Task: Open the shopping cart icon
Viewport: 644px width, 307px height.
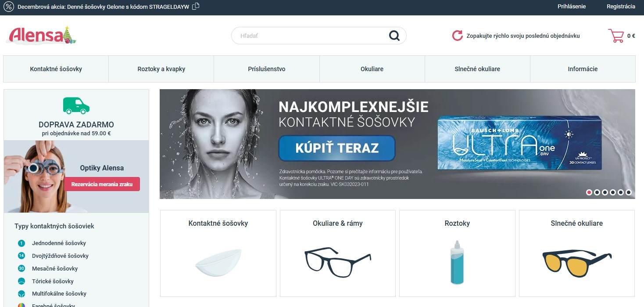Action: point(616,36)
